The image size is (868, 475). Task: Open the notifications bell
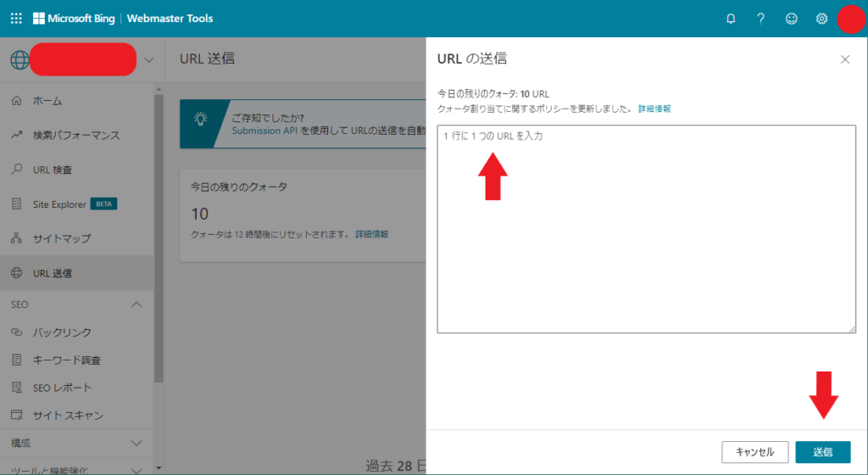coord(731,19)
